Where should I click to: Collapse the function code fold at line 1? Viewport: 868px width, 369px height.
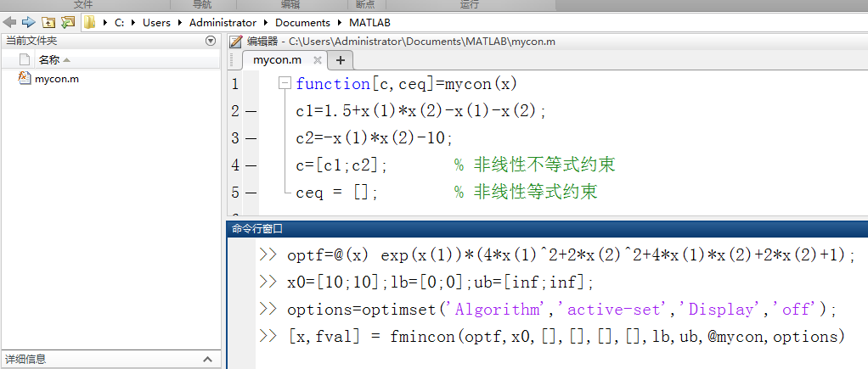pyautogui.click(x=285, y=83)
